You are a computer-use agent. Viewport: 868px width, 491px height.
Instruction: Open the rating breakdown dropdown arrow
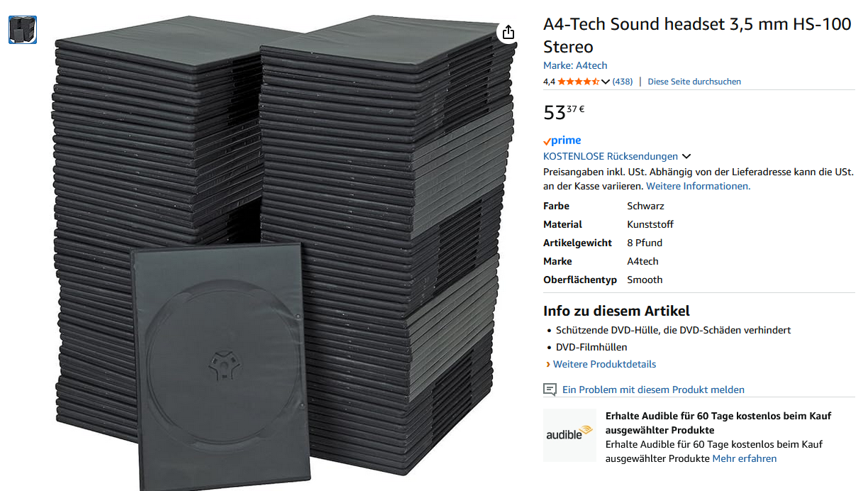pos(606,82)
